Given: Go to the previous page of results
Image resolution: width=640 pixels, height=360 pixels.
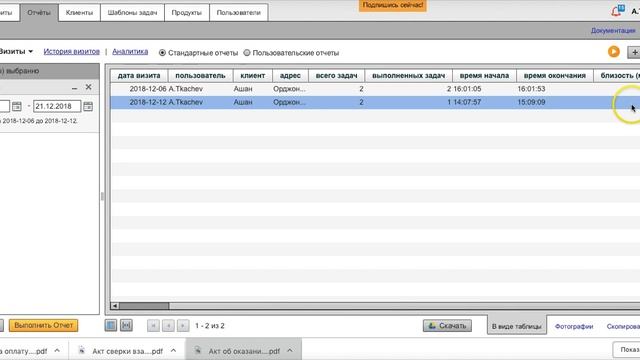Looking at the screenshot, I should [168, 326].
